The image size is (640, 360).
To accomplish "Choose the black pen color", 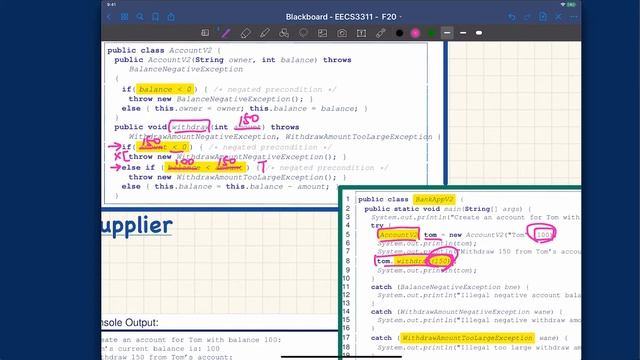I will coord(400,33).
